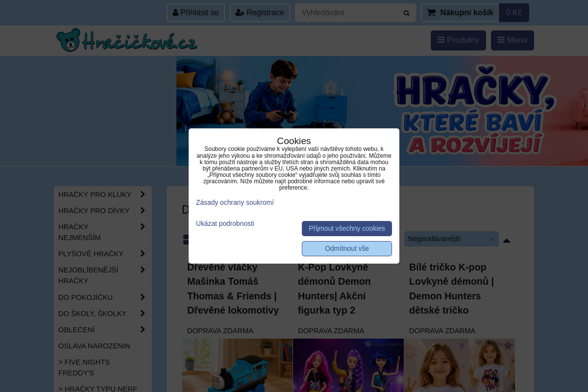
Task: Click the sort direction arrow next to Nejprodávanější
Action: 507,240
